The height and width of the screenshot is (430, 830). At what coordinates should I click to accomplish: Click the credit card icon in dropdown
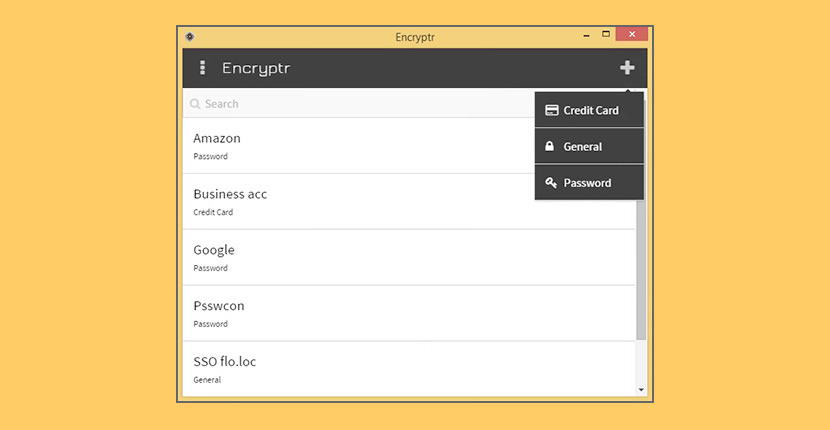(x=552, y=110)
